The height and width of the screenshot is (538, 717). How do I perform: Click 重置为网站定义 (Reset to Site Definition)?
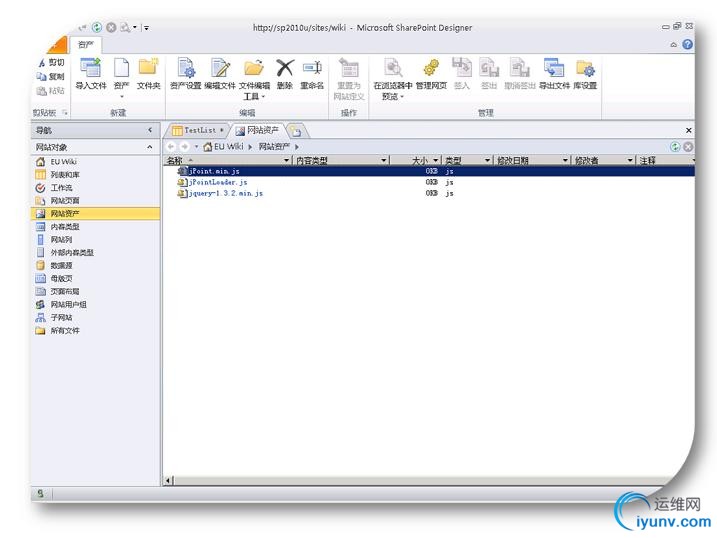pyautogui.click(x=349, y=79)
